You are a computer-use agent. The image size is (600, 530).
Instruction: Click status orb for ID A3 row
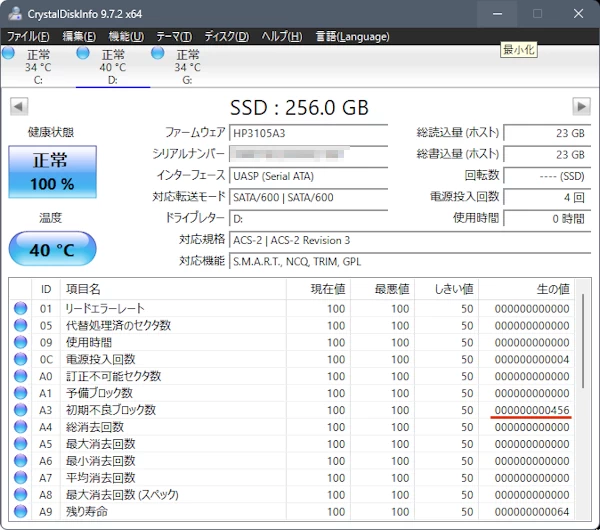tap(21, 410)
